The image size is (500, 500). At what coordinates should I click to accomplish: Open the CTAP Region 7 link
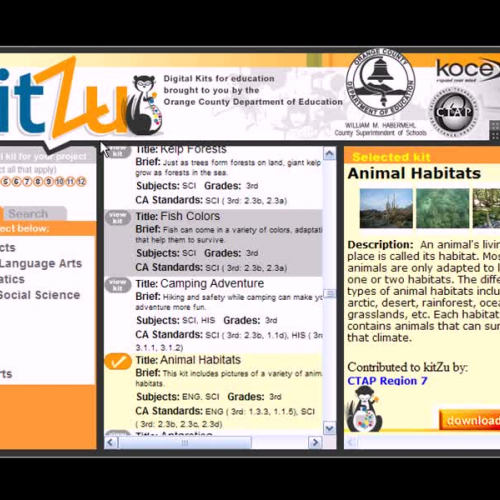(387, 381)
